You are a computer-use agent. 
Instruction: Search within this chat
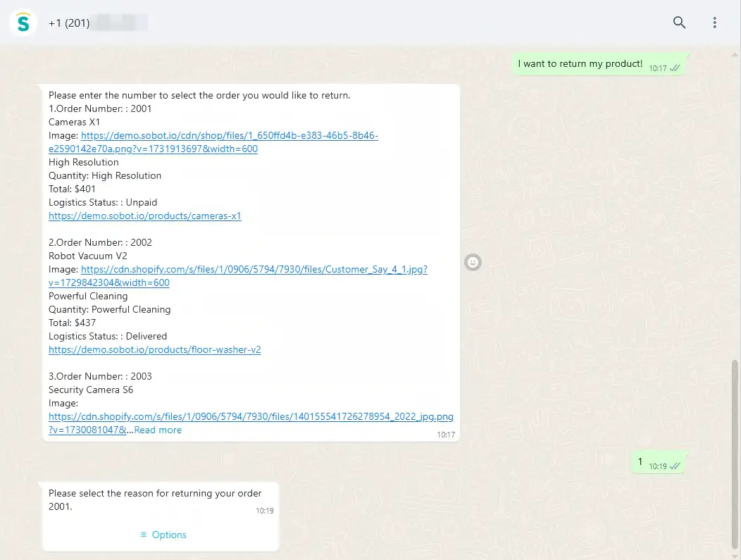point(679,23)
